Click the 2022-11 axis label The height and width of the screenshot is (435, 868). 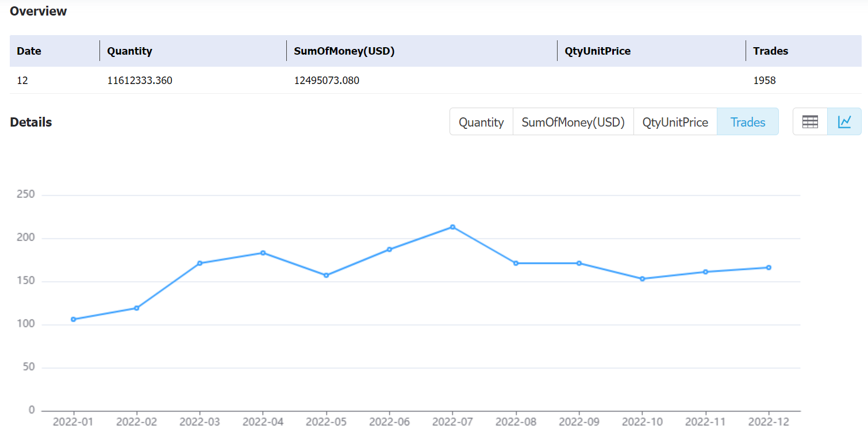[x=705, y=422]
